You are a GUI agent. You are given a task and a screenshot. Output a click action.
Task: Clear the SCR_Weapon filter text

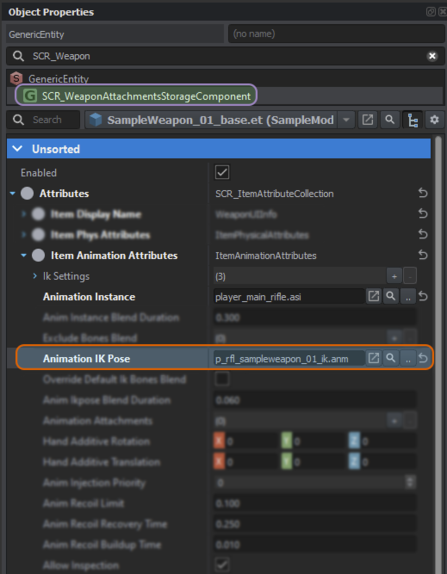[x=432, y=56]
